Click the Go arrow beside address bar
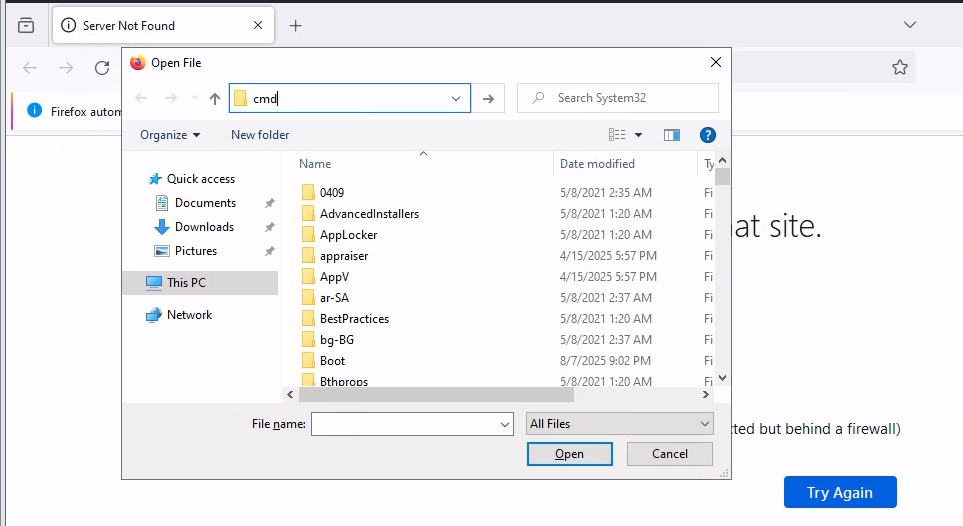 (488, 98)
